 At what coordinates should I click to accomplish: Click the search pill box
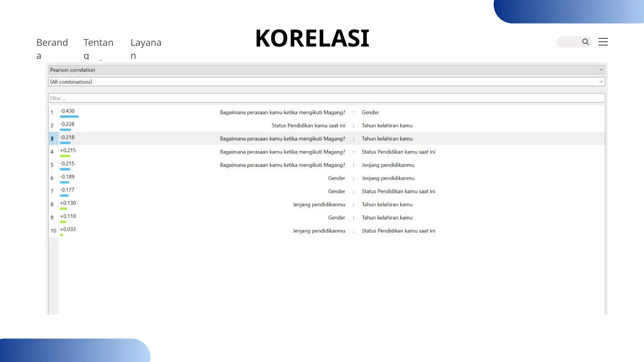click(x=569, y=42)
